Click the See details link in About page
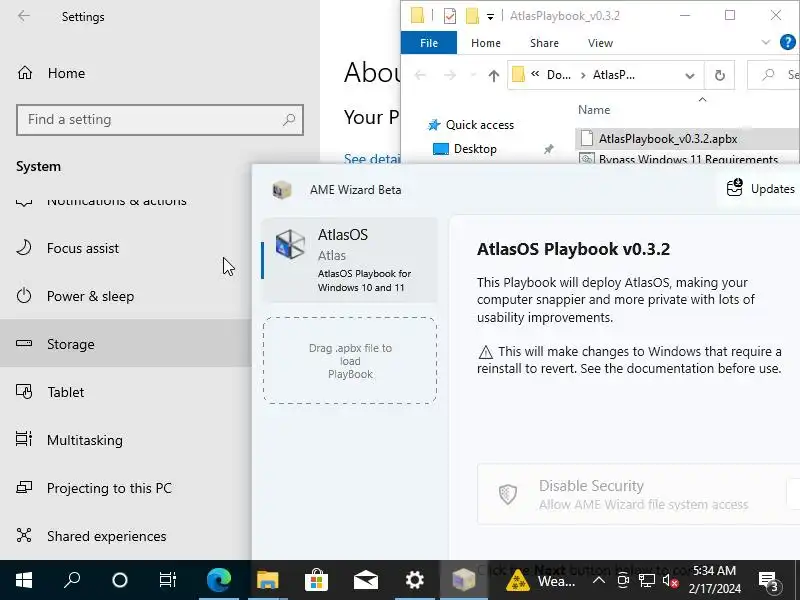The width and height of the screenshot is (800, 600). tap(372, 159)
